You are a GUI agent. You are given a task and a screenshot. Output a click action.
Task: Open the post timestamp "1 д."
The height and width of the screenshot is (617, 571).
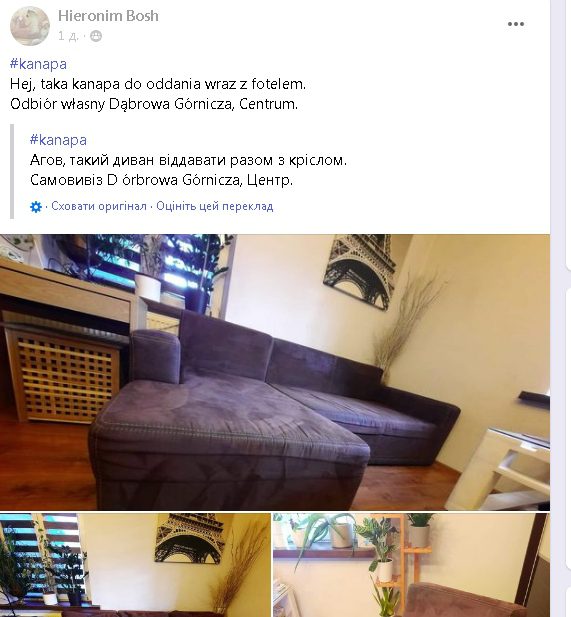point(68,36)
